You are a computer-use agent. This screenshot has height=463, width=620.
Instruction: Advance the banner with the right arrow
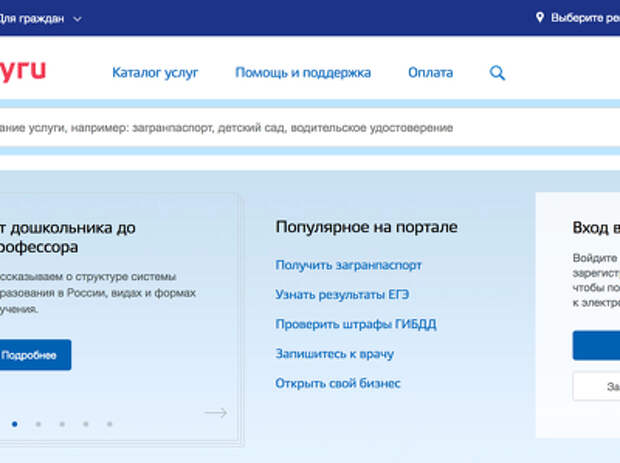pos(215,413)
